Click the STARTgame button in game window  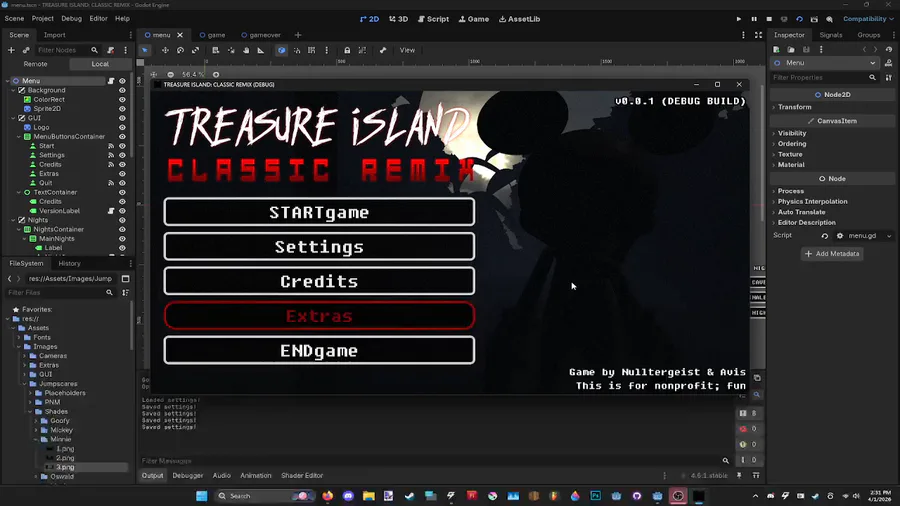point(319,212)
